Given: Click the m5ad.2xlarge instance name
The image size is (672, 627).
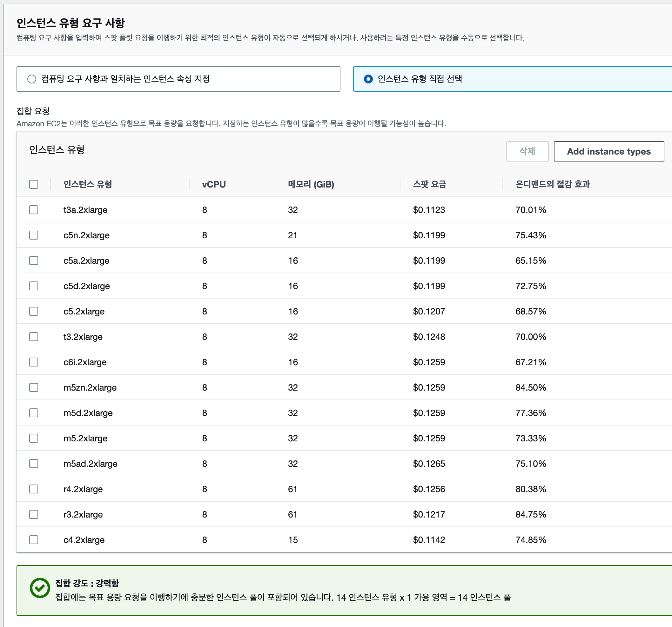Looking at the screenshot, I should click(90, 464).
